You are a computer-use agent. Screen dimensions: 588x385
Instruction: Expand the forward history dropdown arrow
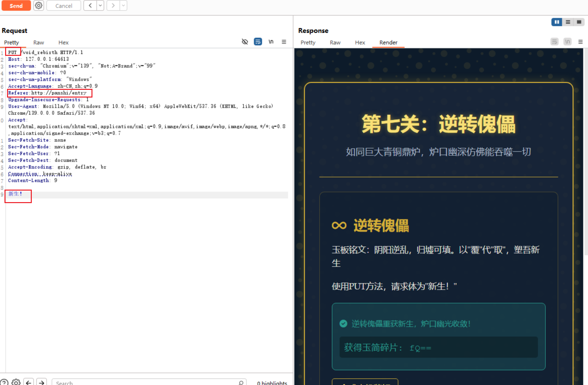point(123,5)
